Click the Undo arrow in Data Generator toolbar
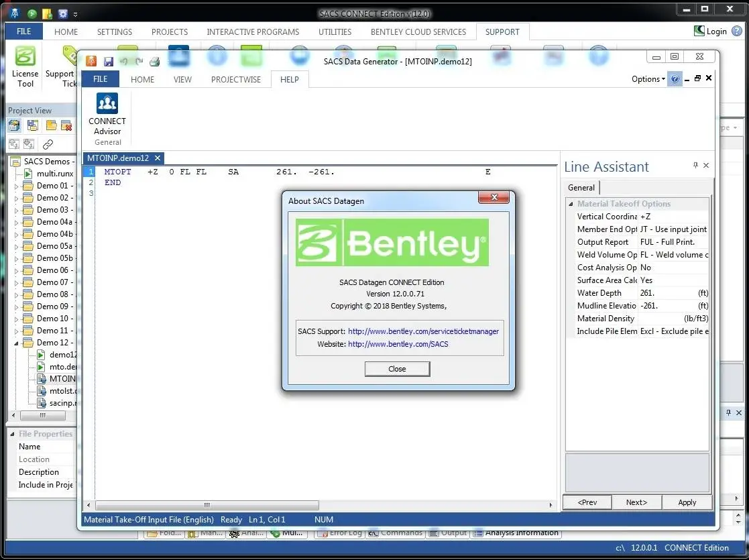749x560 pixels. point(124,61)
